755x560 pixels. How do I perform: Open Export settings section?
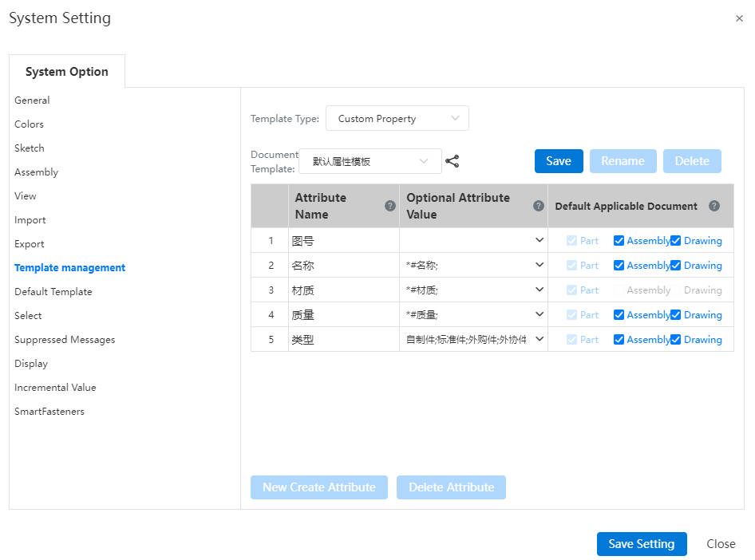coord(29,244)
